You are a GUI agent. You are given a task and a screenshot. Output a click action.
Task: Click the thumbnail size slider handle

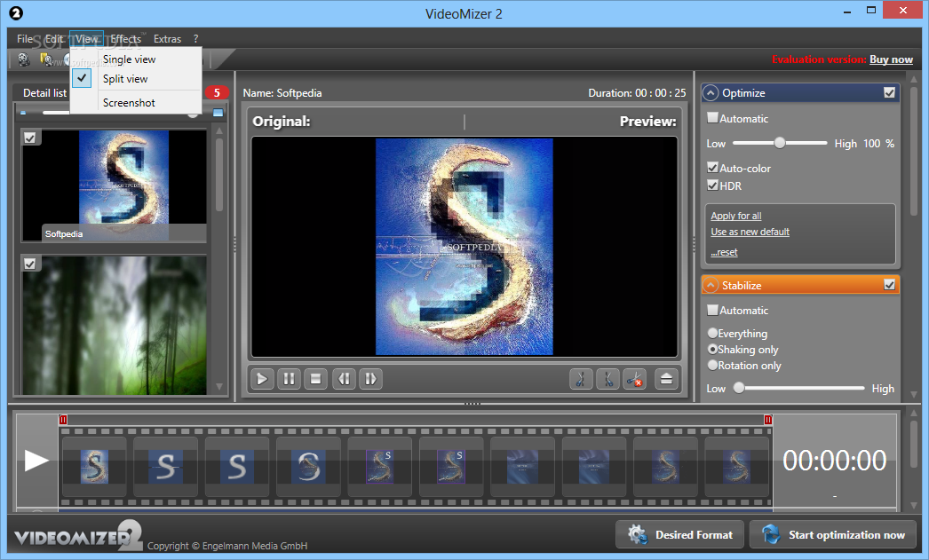pyautogui.click(x=193, y=113)
